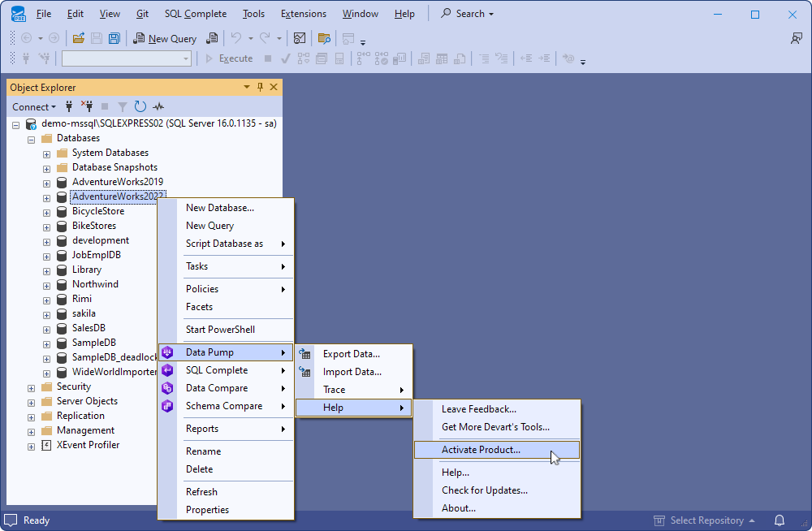Click the New Query toolbar button
Screen dimensions: 812x531
coord(165,38)
